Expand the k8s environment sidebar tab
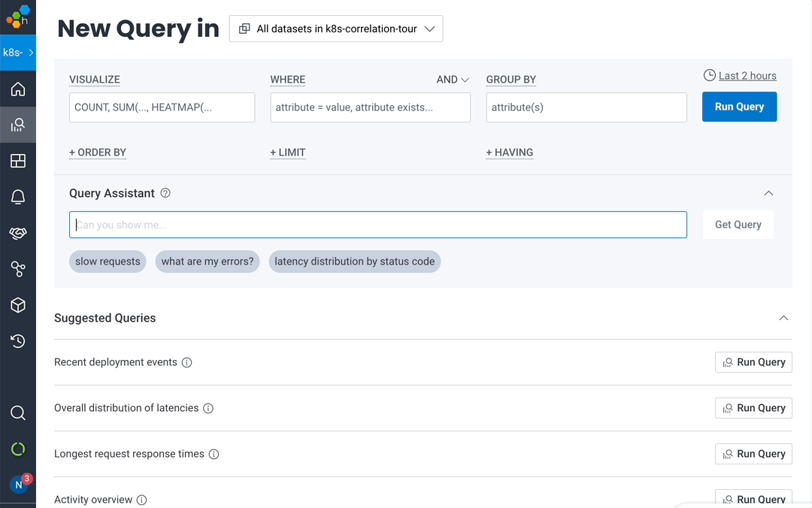 click(x=18, y=53)
